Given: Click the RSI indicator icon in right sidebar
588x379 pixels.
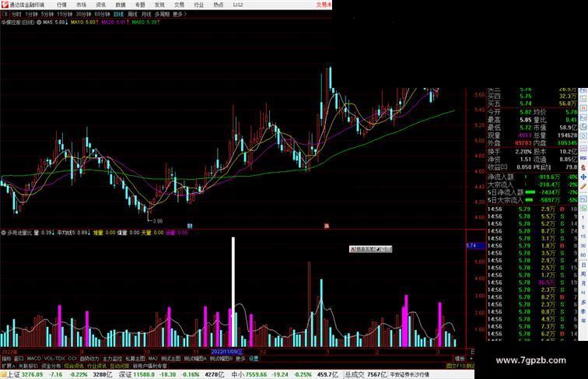Looking at the screenshot, I should click(583, 158).
